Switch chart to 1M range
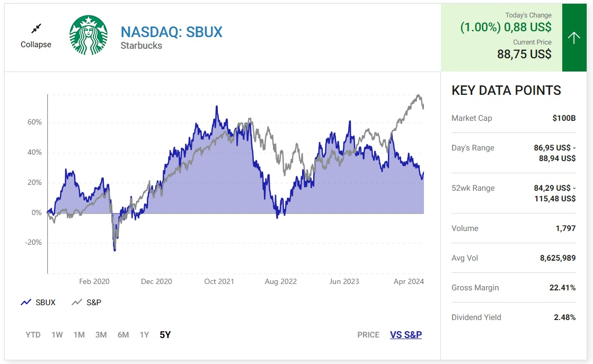Image resolution: width=593 pixels, height=364 pixels. click(79, 335)
